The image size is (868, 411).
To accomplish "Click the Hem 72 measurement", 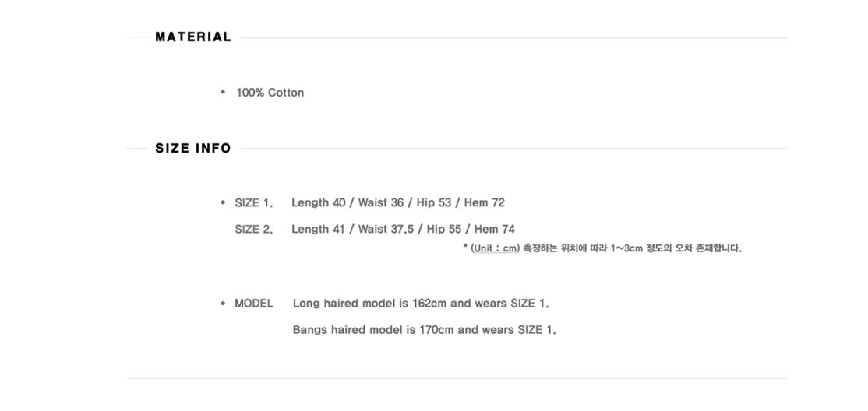I will point(485,202).
